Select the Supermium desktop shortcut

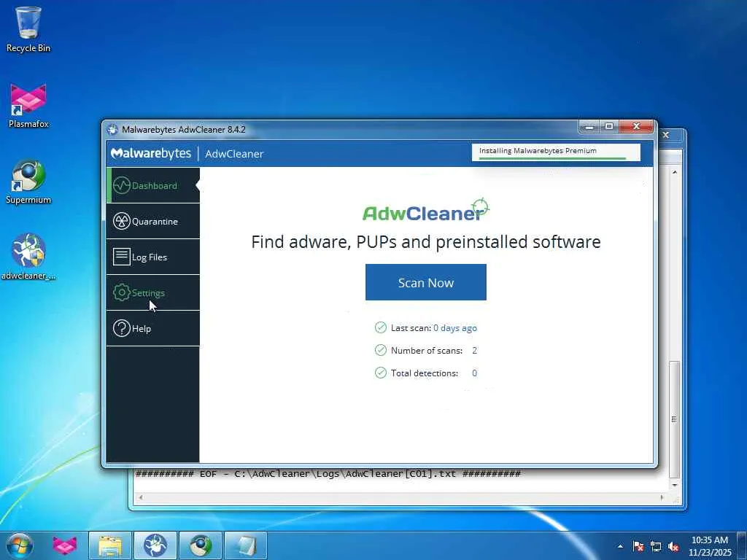point(28,182)
